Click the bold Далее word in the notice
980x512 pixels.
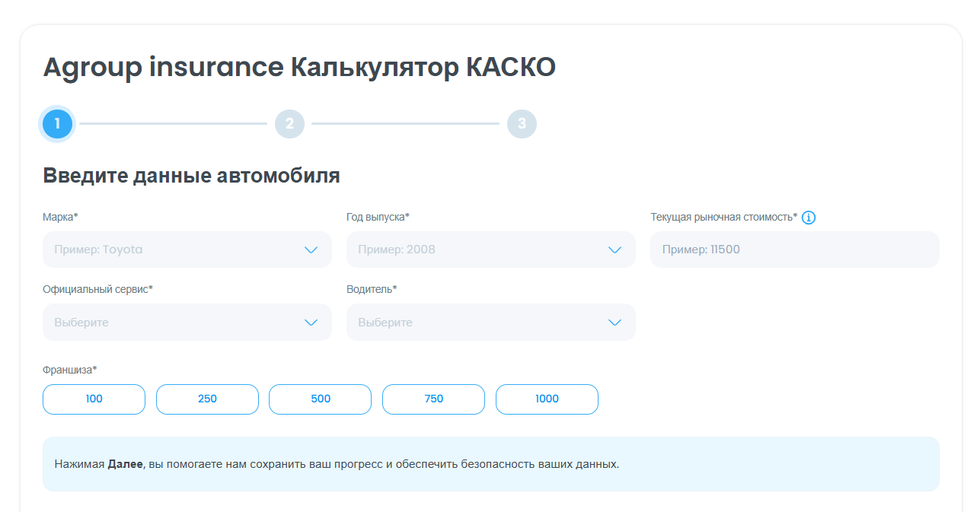125,464
